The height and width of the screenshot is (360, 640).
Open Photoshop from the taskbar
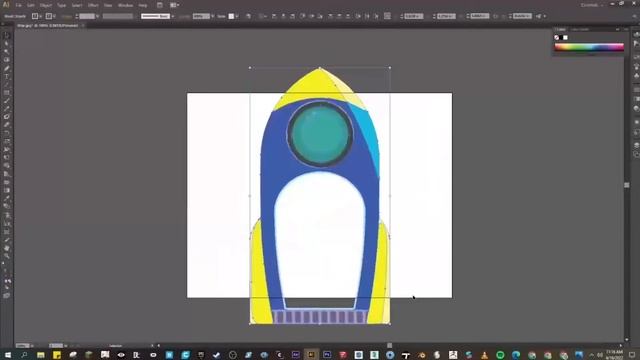coord(327,355)
